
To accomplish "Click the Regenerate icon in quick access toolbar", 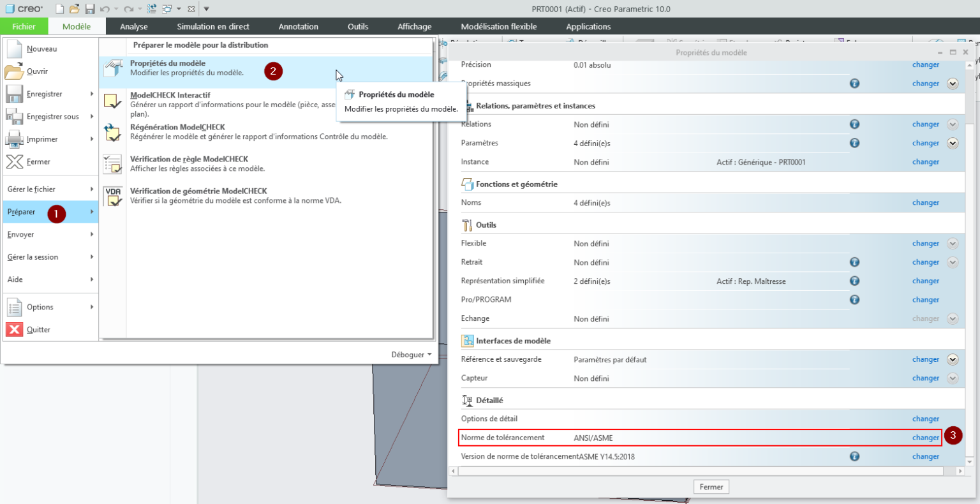I will click(152, 9).
